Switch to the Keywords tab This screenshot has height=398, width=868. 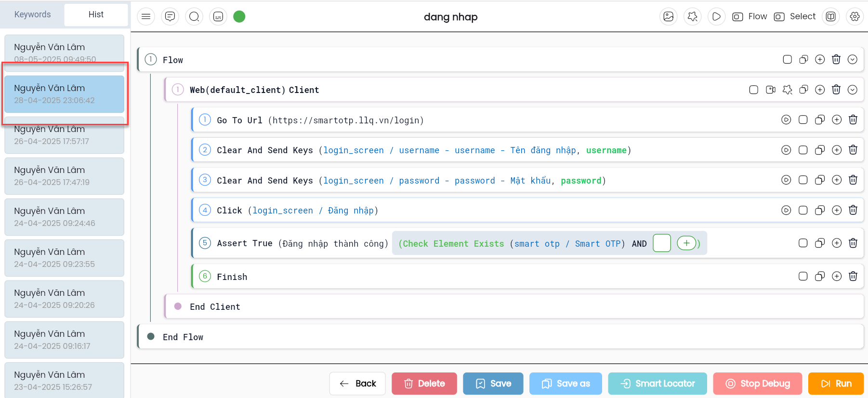[33, 14]
